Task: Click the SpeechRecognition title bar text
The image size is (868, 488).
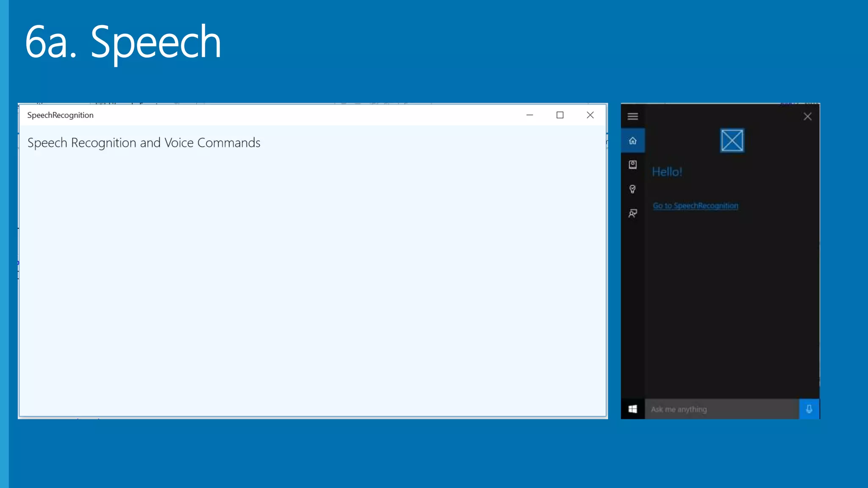Action: point(60,115)
